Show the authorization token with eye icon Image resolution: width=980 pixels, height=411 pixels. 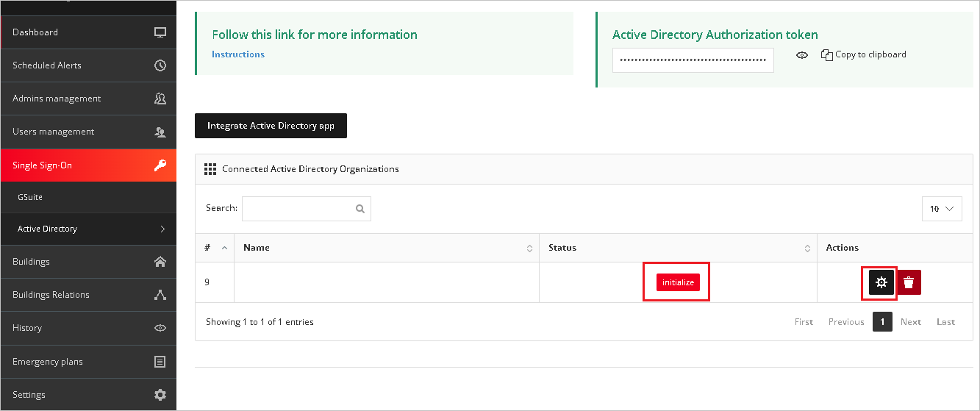tap(802, 55)
